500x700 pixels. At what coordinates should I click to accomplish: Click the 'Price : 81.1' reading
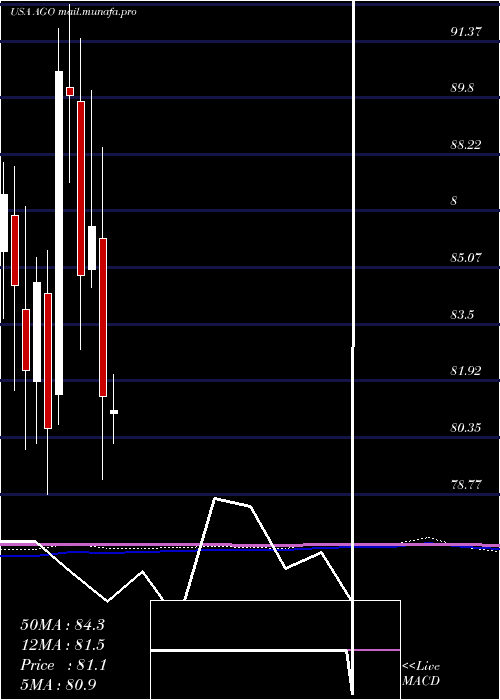point(63,665)
